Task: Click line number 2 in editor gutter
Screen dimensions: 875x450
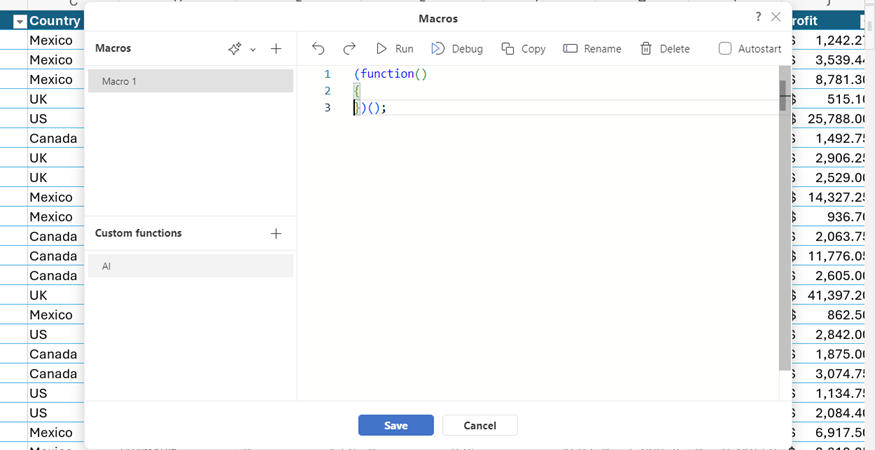Action: 327,90
